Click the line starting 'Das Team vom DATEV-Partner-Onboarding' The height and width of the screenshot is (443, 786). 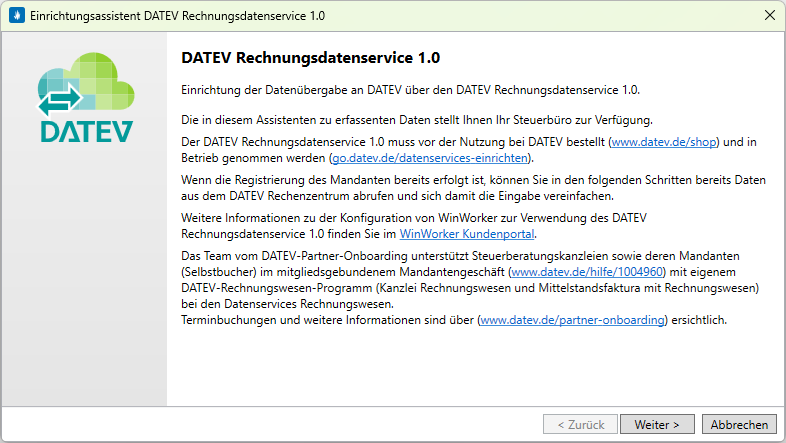click(460, 256)
